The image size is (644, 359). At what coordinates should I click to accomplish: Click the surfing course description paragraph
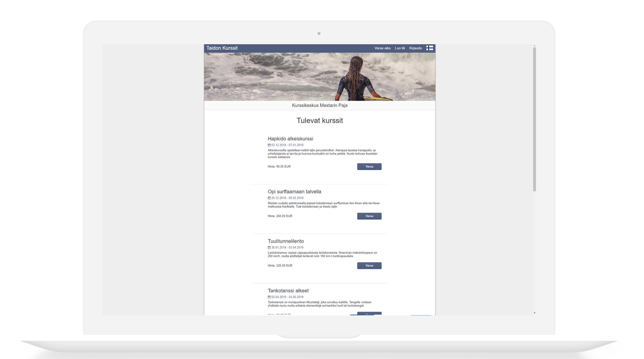(324, 205)
